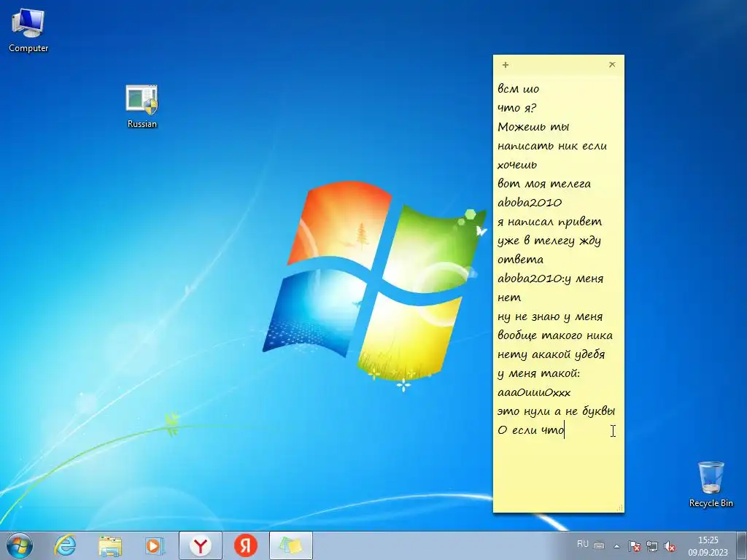Click the note line 'ну не знаю у меня'
The width and height of the screenshot is (747, 560).
pos(550,316)
